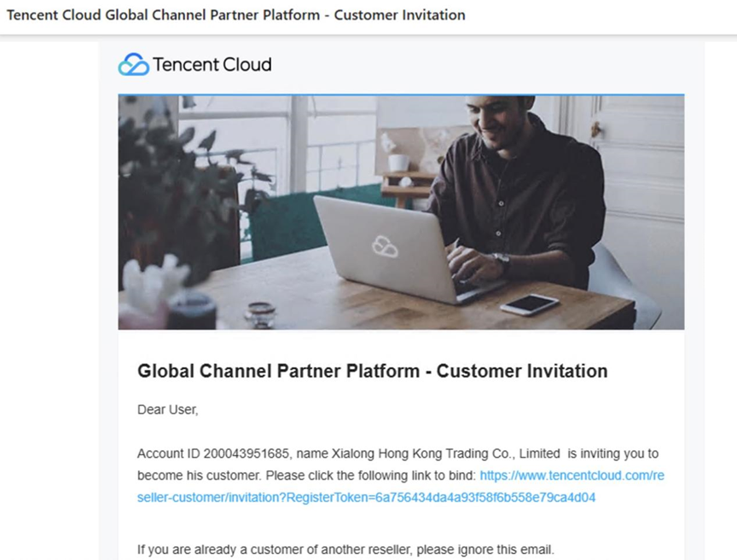Click the man's face in the banner
The width and height of the screenshot is (737, 560).
pos(497,117)
